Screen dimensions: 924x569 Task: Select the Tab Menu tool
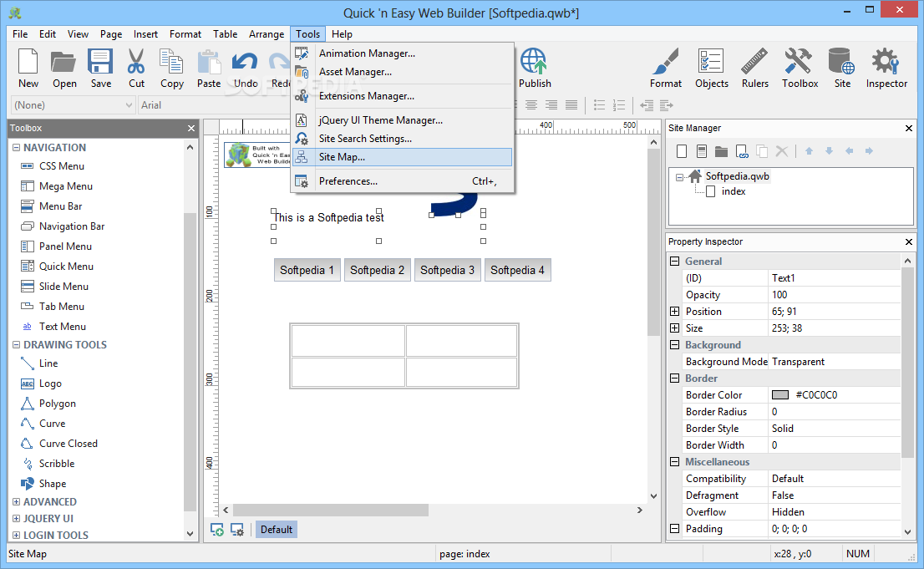[x=61, y=307]
